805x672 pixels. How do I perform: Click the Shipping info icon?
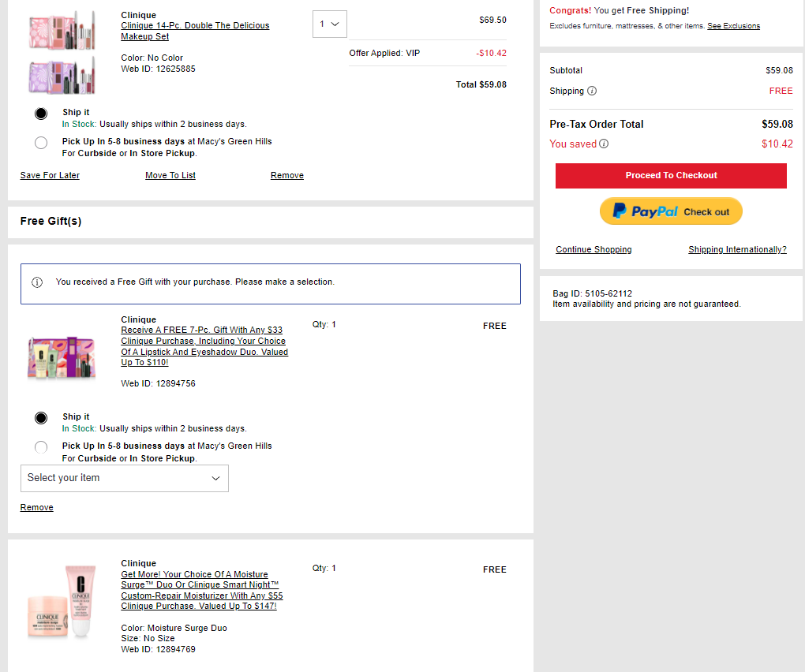point(592,91)
